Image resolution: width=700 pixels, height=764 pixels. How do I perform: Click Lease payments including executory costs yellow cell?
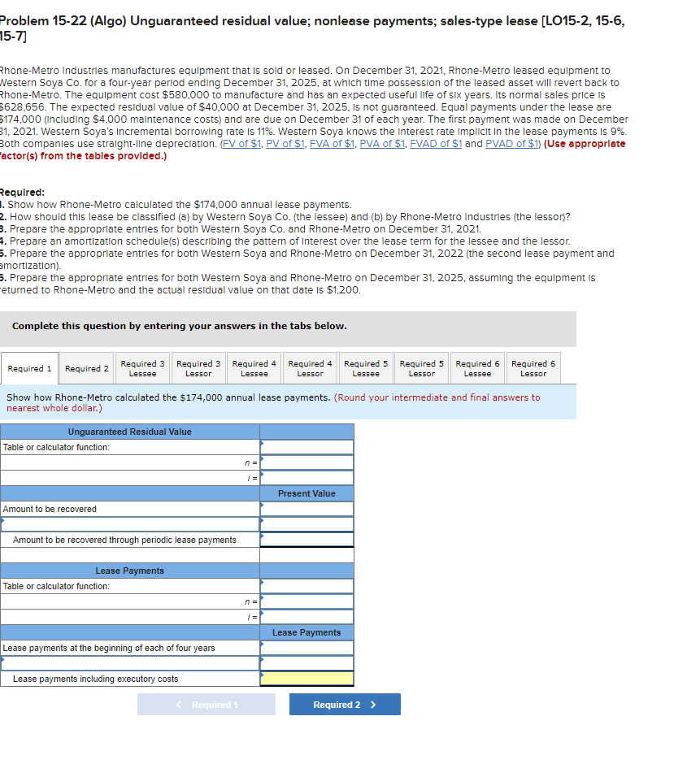307,679
